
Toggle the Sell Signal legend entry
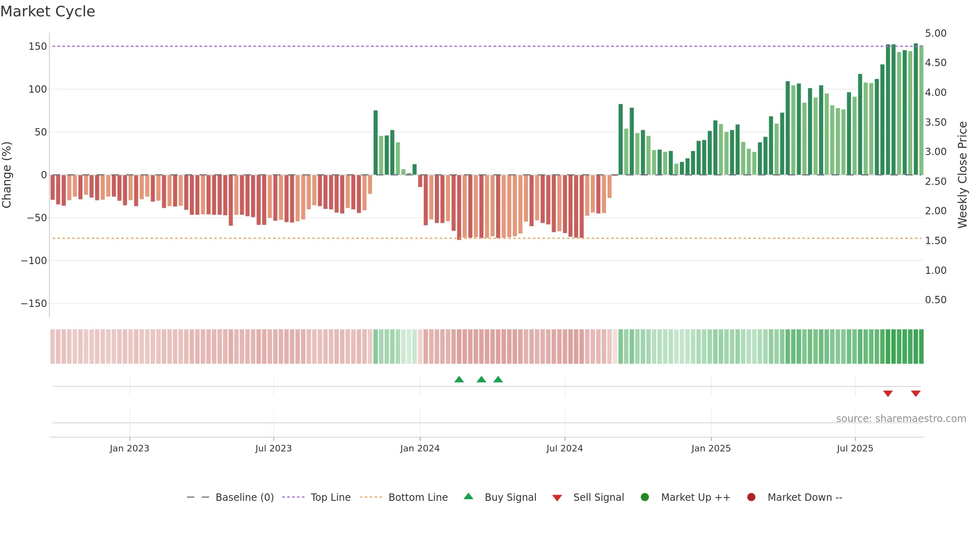[588, 497]
